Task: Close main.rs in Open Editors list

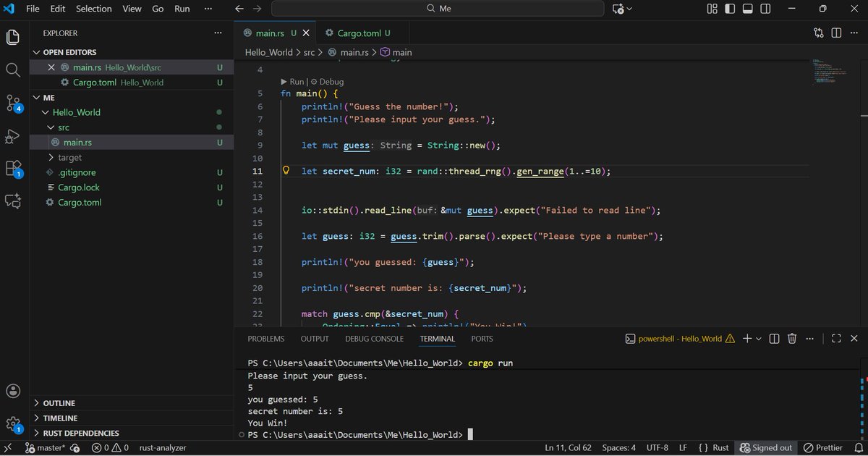Action: 51,67
